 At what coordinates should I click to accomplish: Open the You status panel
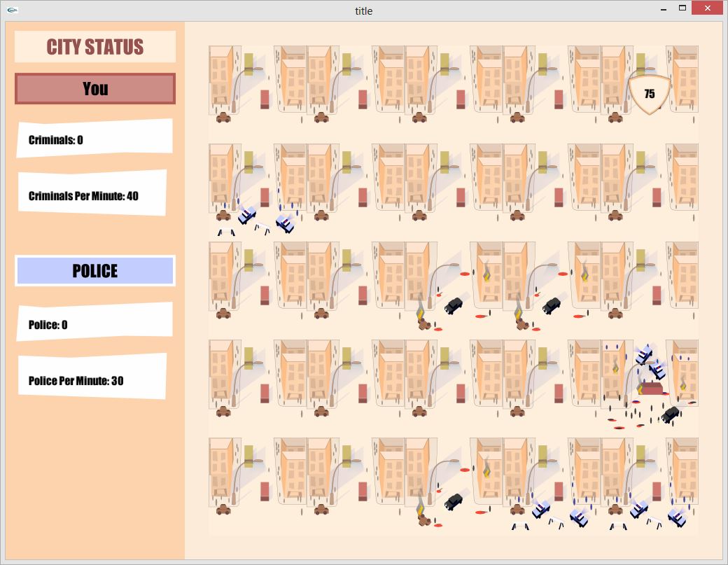[95, 88]
